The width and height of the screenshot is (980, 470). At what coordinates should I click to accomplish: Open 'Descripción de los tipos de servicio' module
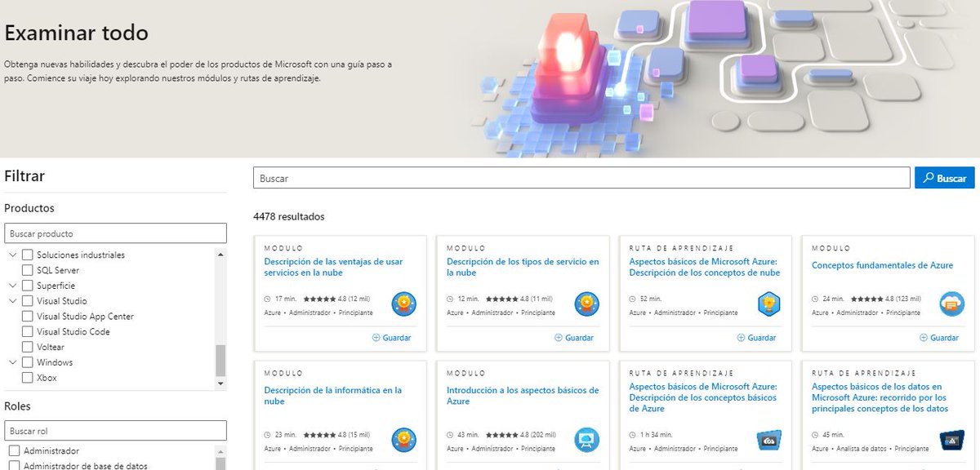coord(523,268)
